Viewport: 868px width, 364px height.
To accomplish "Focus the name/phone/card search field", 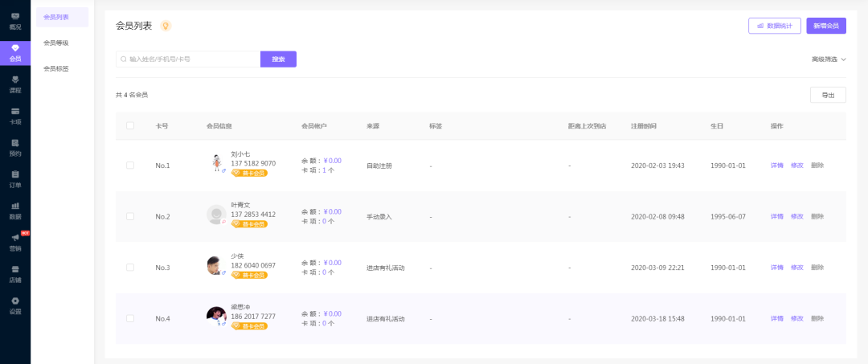I will [x=188, y=59].
